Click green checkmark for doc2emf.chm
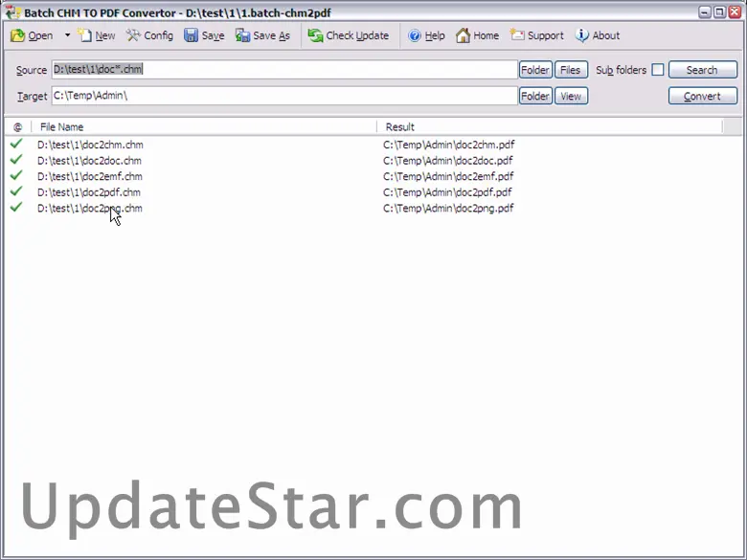Viewport: 747px width, 560px height. click(x=16, y=175)
